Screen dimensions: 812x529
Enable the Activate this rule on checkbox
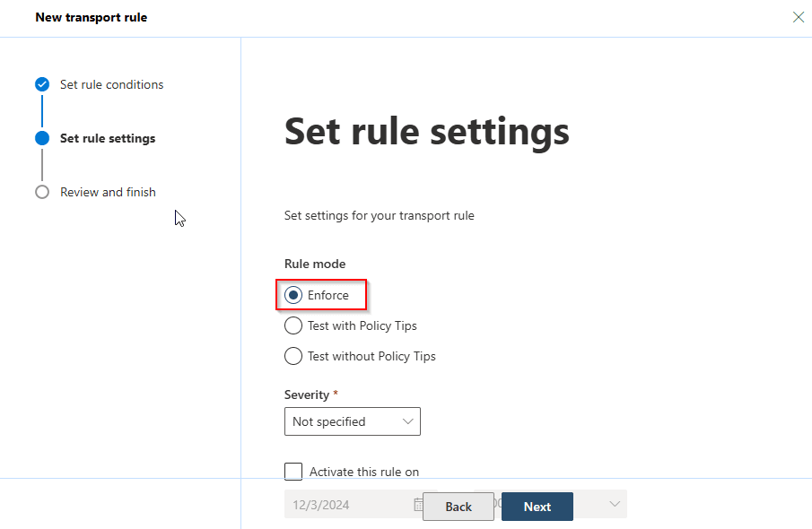[293, 471]
